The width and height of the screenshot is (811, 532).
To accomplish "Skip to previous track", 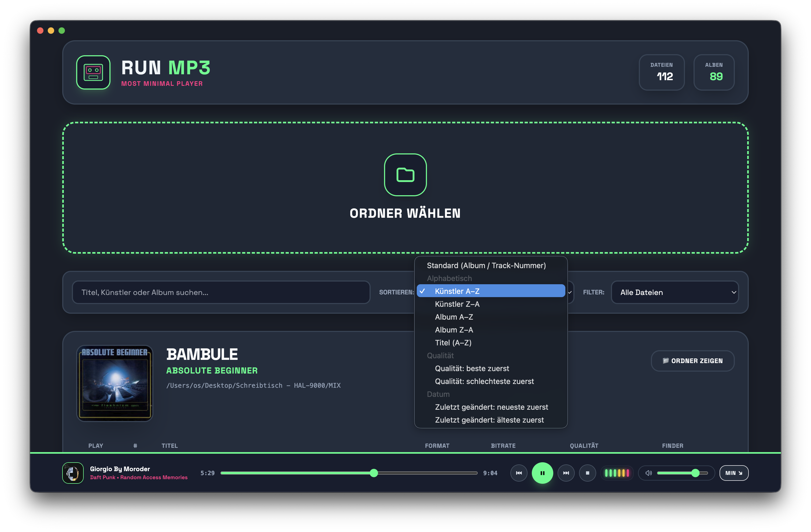I will (519, 473).
